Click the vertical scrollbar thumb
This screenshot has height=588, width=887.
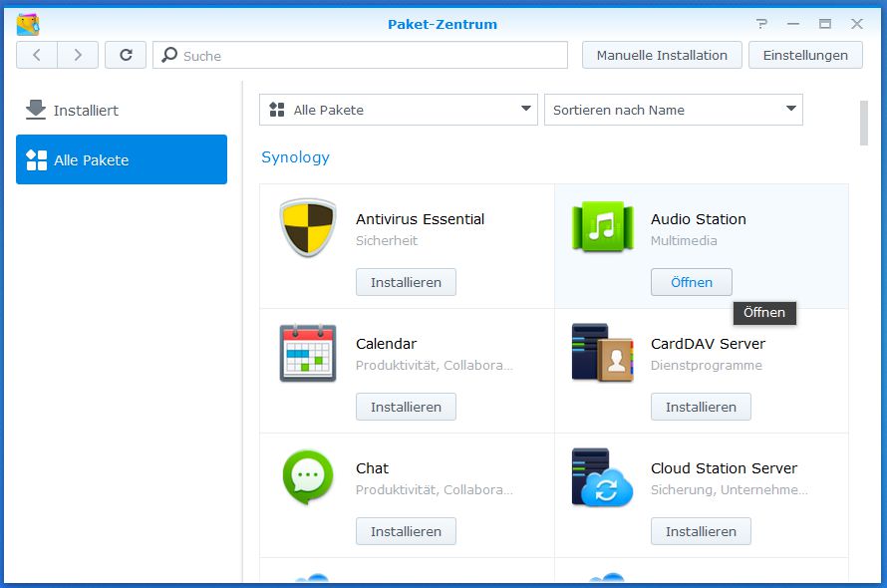pos(864,123)
